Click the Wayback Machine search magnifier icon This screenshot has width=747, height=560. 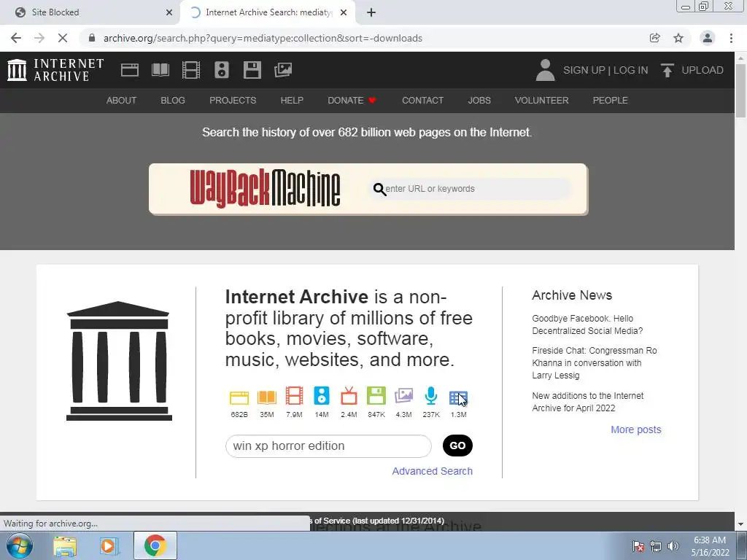coord(379,189)
